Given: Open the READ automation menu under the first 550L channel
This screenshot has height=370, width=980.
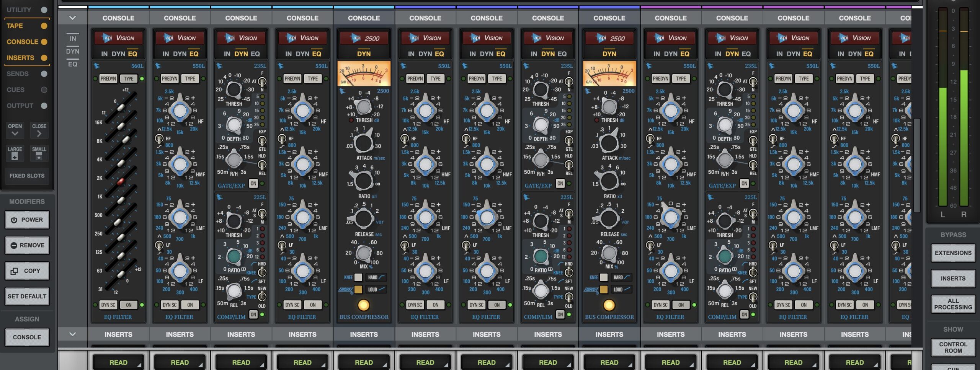Looking at the screenshot, I should 180,362.
